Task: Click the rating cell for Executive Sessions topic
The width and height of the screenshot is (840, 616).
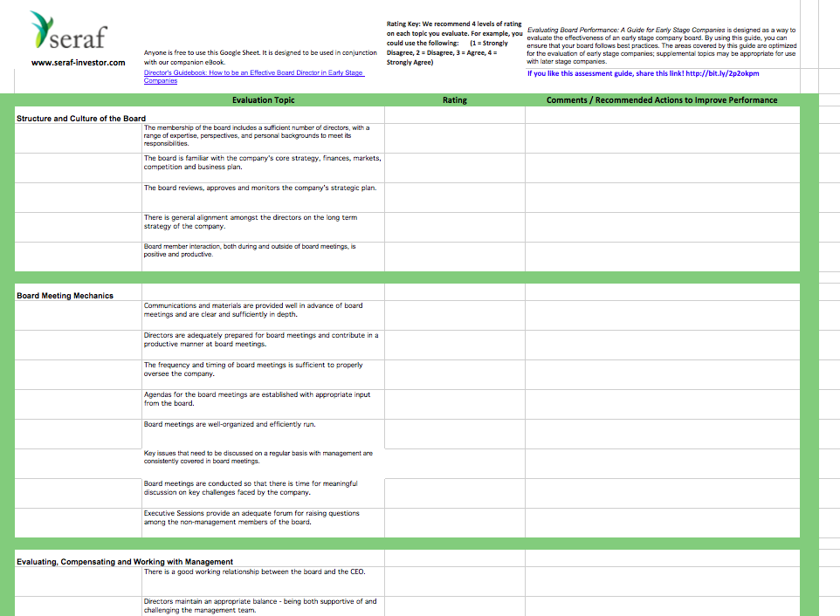Action: click(455, 523)
